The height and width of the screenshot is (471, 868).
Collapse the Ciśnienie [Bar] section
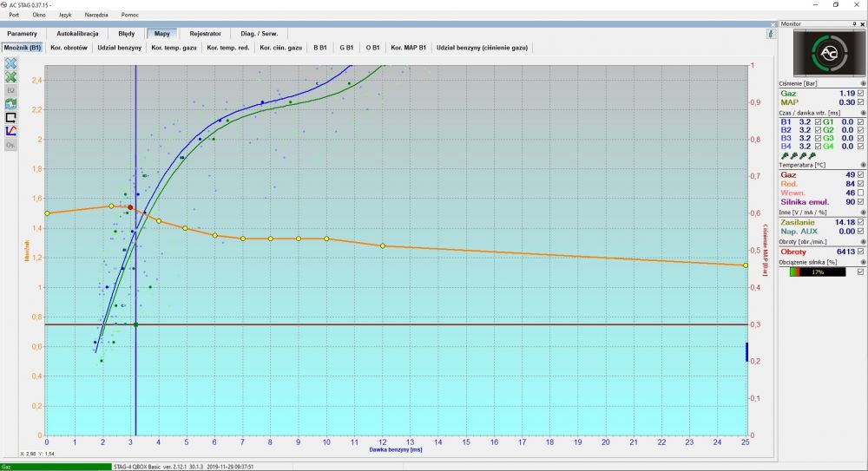[x=863, y=83]
